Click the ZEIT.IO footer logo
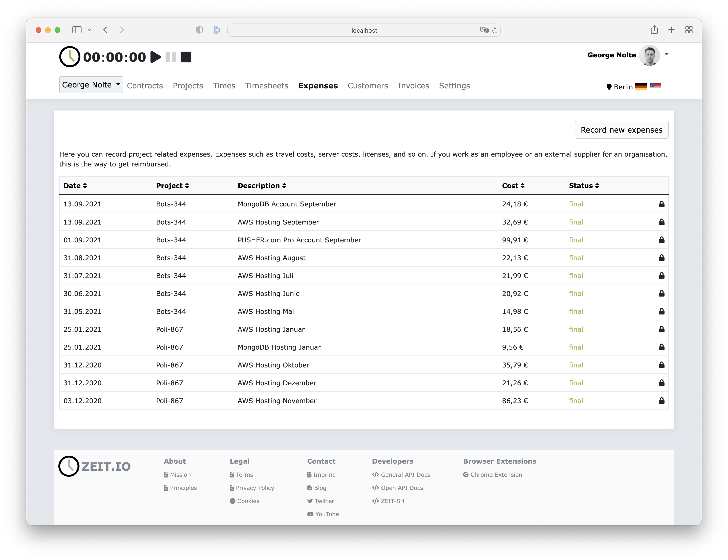 coord(95,466)
